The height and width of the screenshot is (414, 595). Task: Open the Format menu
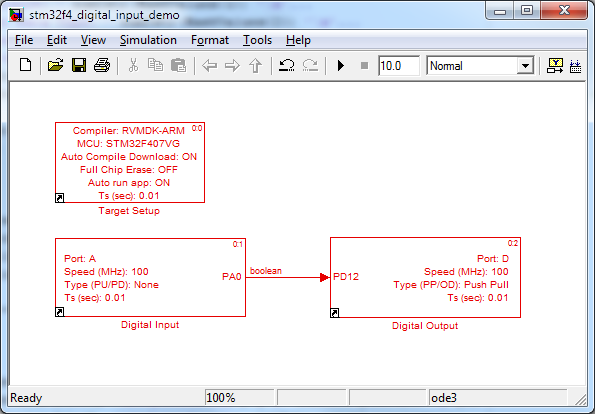click(210, 40)
